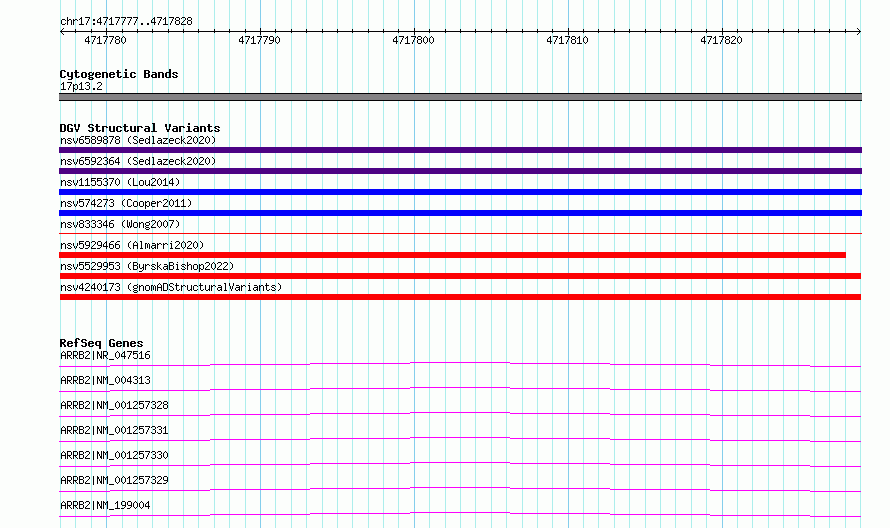Select the Cytogenetic Bands track title
890x528 pixels.
pos(119,74)
